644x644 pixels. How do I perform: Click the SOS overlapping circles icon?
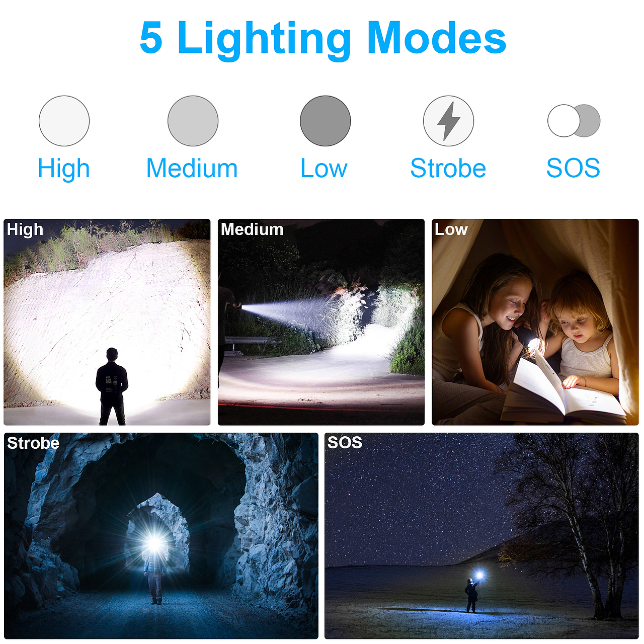point(574,121)
